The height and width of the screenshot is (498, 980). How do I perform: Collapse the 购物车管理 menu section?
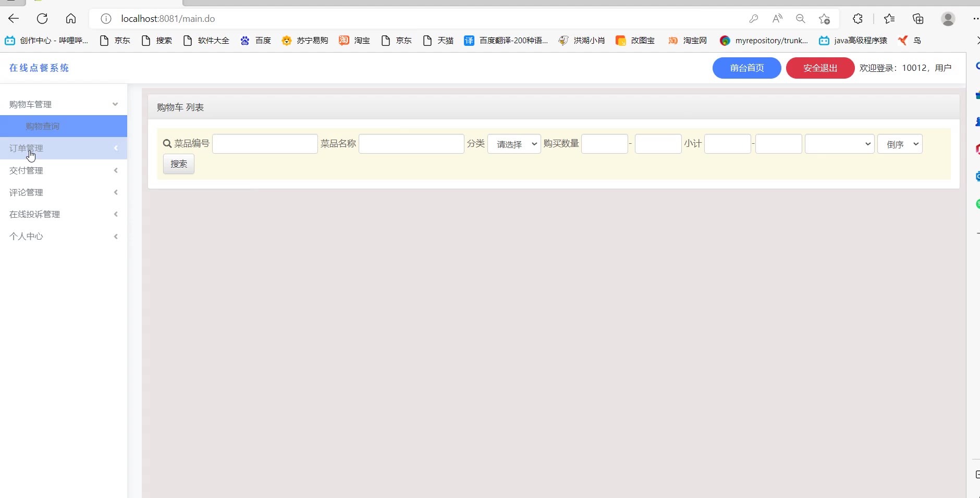64,104
